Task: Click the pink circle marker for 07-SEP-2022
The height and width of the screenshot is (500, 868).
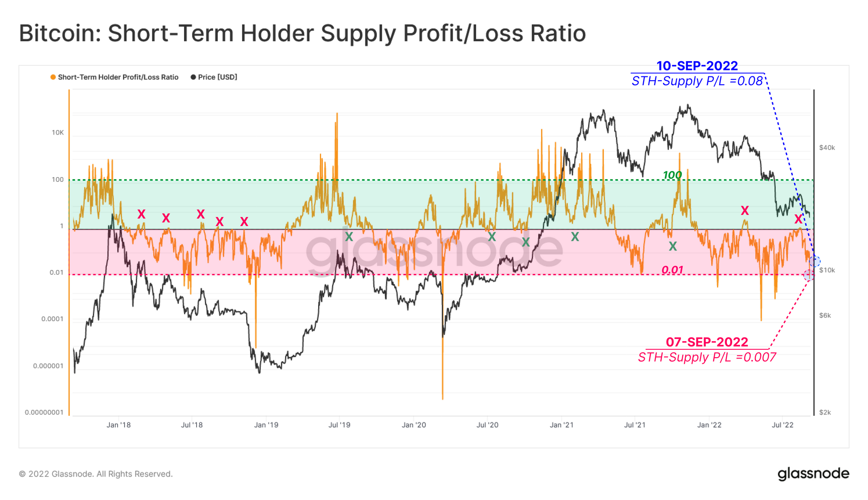Action: 809,275
